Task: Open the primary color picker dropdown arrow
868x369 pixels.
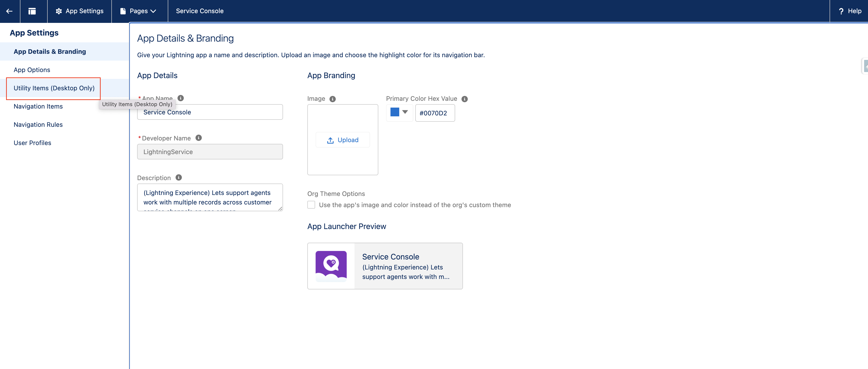Action: click(405, 112)
